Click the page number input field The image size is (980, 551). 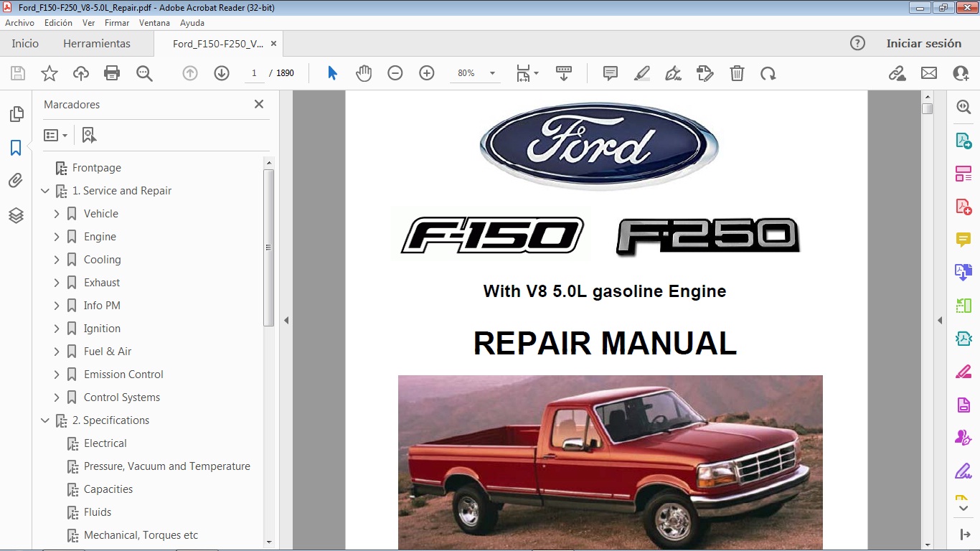coord(254,73)
